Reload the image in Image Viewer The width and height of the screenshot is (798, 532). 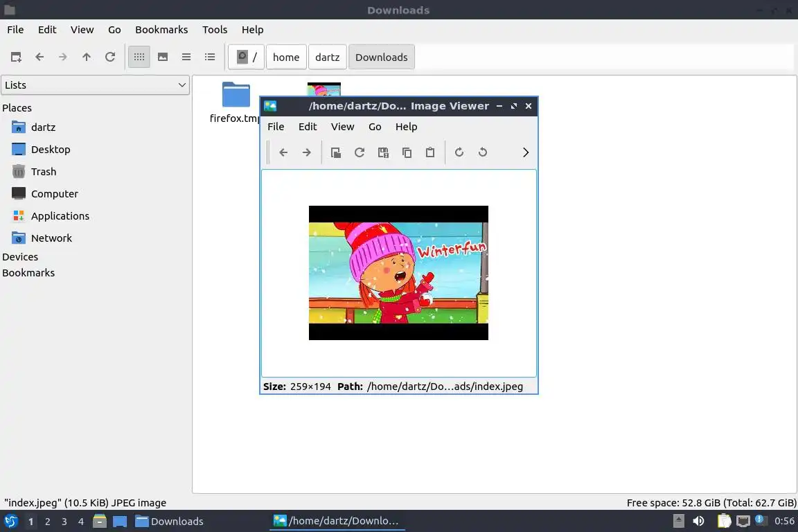click(360, 152)
